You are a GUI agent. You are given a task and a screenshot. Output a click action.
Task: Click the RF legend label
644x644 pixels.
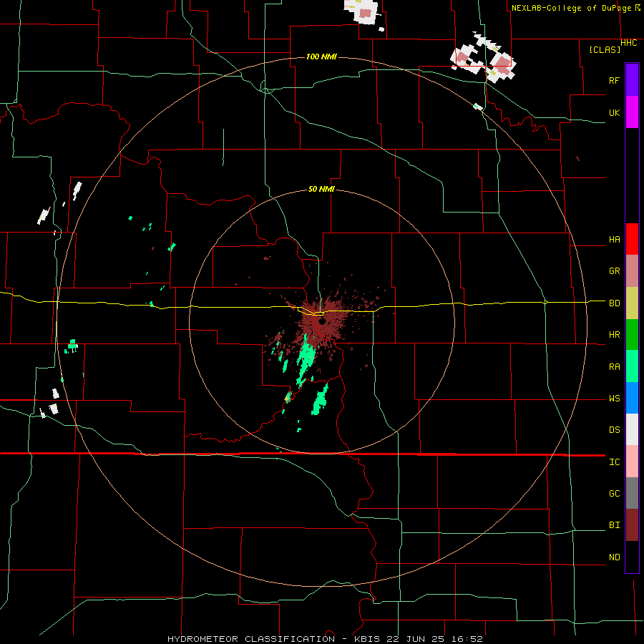pyautogui.click(x=614, y=80)
